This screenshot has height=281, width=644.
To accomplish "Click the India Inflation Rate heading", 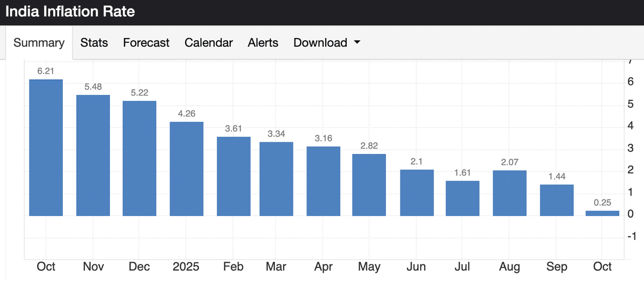I will coord(70,11).
